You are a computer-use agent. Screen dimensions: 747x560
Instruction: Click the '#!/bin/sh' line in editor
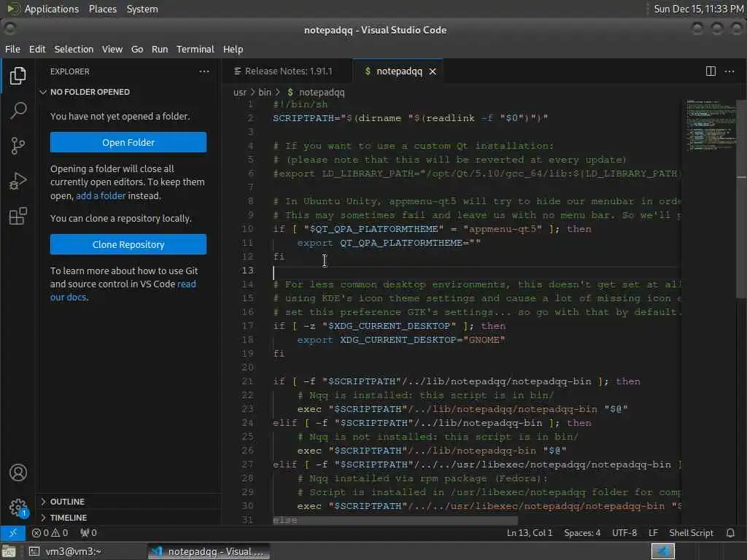tap(300, 104)
